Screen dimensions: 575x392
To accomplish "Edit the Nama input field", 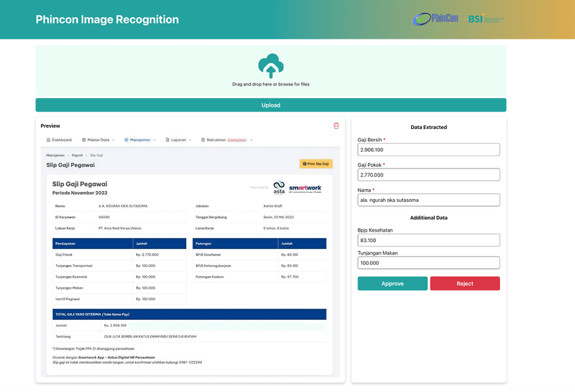I will [428, 200].
